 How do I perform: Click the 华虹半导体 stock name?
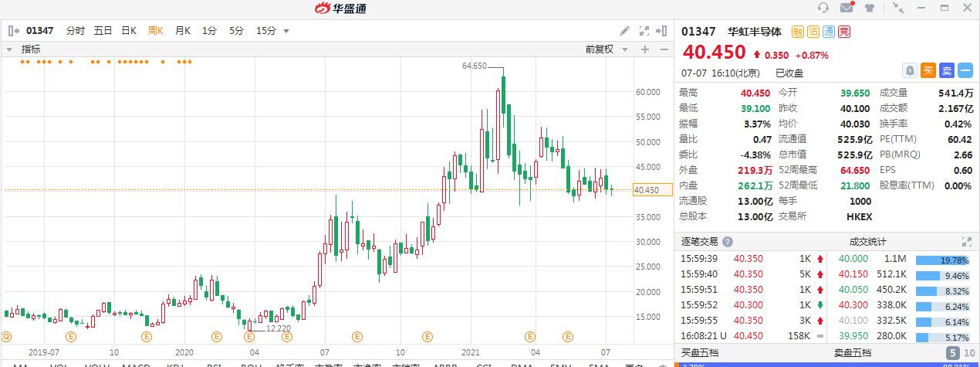tap(755, 32)
